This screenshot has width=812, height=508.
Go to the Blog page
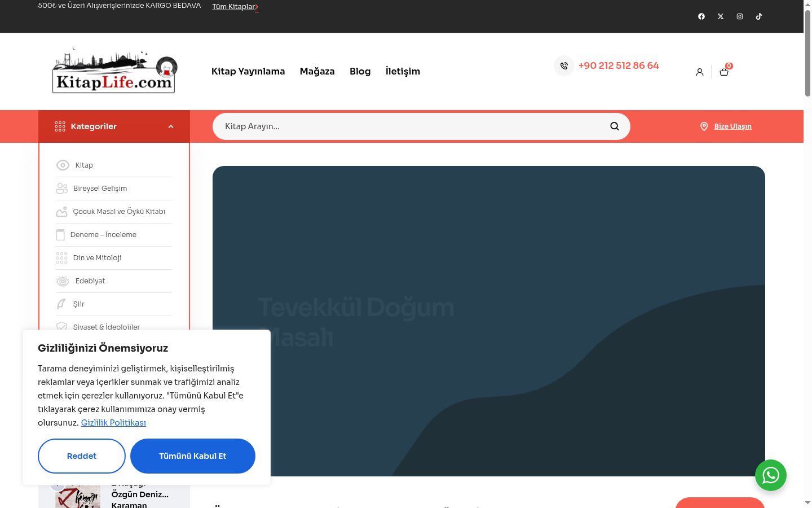(x=360, y=71)
